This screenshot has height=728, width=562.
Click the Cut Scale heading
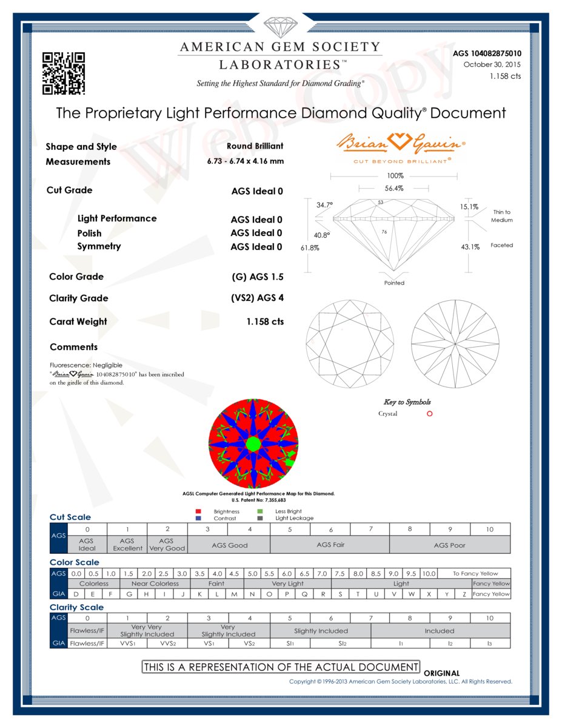point(70,517)
